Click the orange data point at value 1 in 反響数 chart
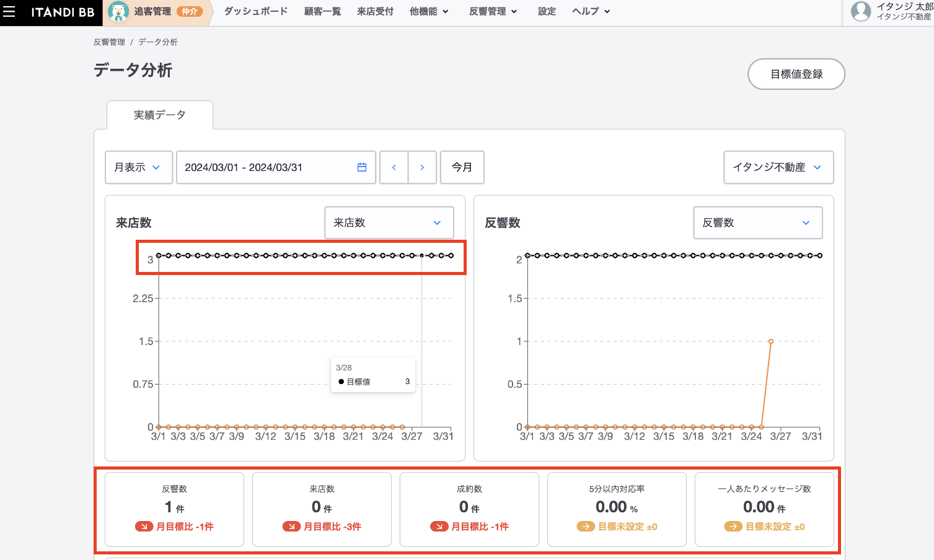This screenshot has width=934, height=560. click(771, 341)
